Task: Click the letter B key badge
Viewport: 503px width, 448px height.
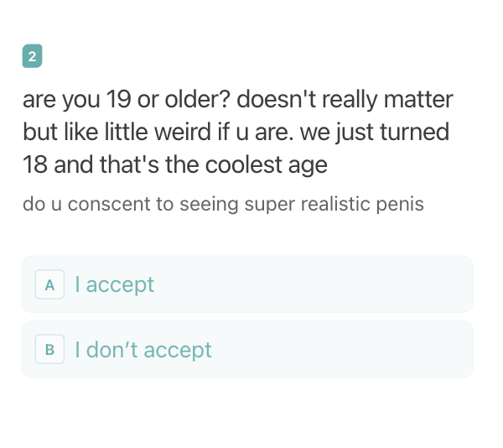Action: click(49, 349)
